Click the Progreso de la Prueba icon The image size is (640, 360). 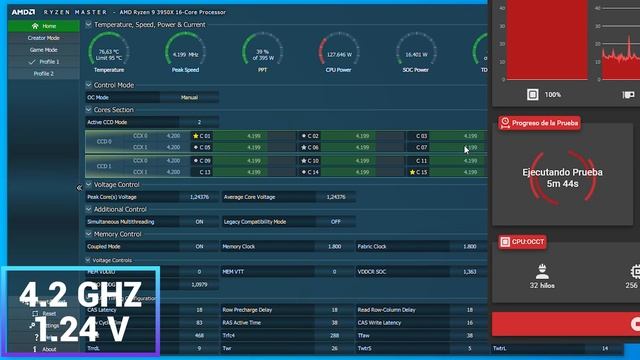[505, 123]
